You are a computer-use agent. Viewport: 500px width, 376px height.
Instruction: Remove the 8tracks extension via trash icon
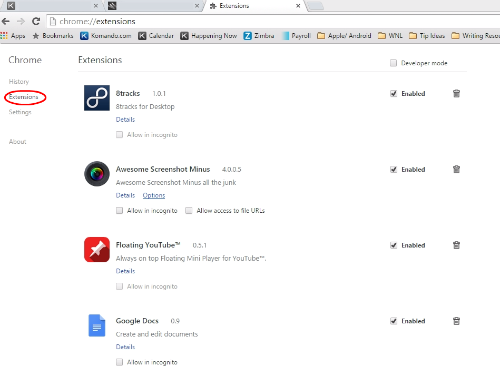point(456,94)
